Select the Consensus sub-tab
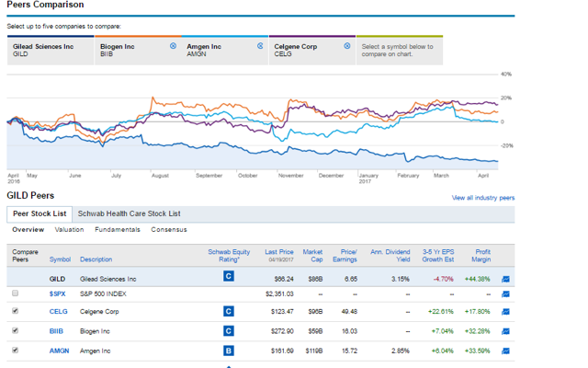The height and width of the screenshot is (368, 588). tap(169, 229)
